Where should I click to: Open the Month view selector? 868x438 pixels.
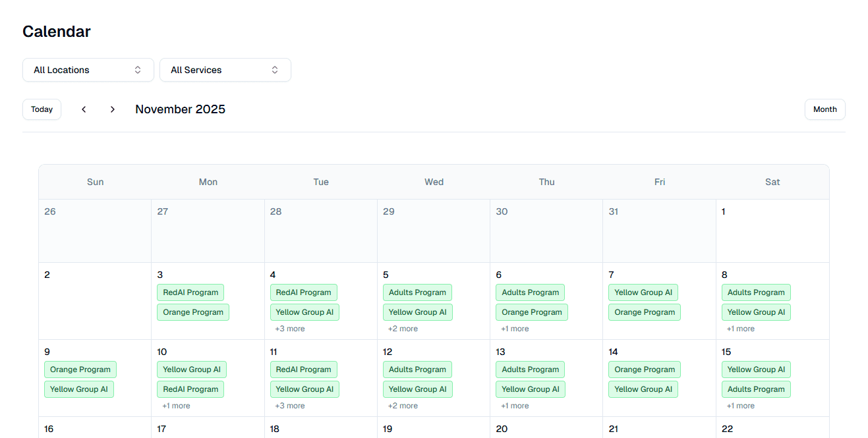pyautogui.click(x=825, y=109)
